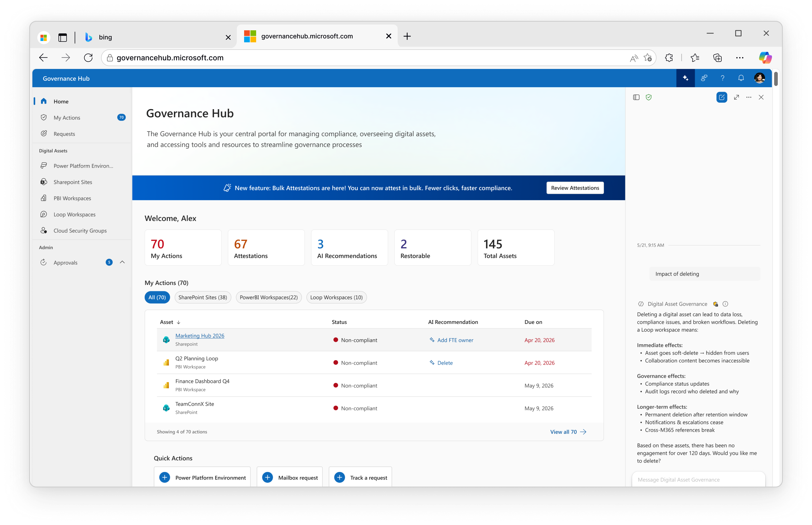Open Cloud Security Groups in sidebar
812x525 pixels.
coord(82,230)
